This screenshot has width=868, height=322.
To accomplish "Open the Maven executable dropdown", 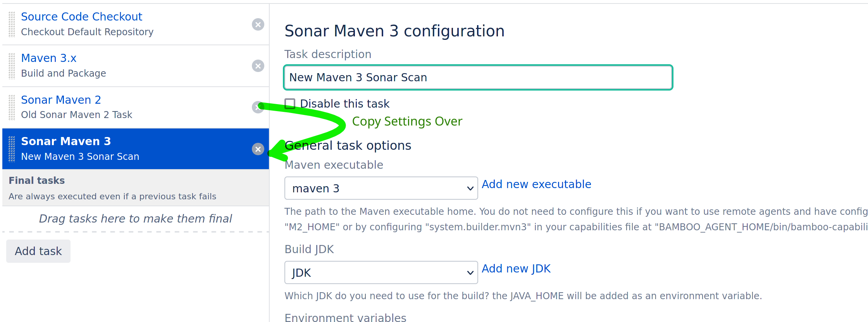I will (x=381, y=188).
